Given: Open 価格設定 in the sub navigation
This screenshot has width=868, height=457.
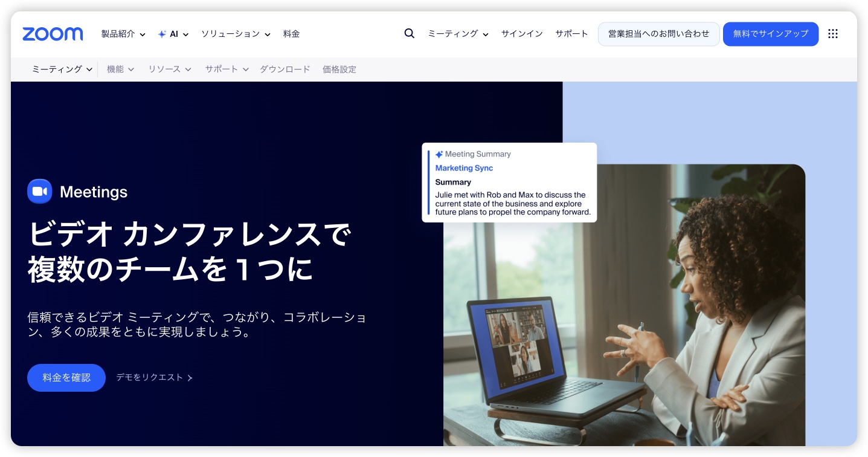Looking at the screenshot, I should point(339,70).
